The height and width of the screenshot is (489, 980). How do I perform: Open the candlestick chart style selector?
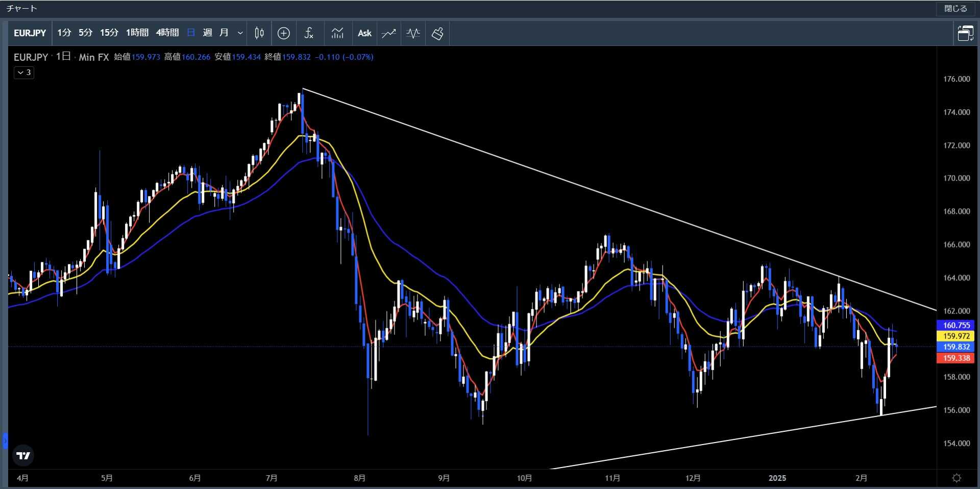pos(259,33)
